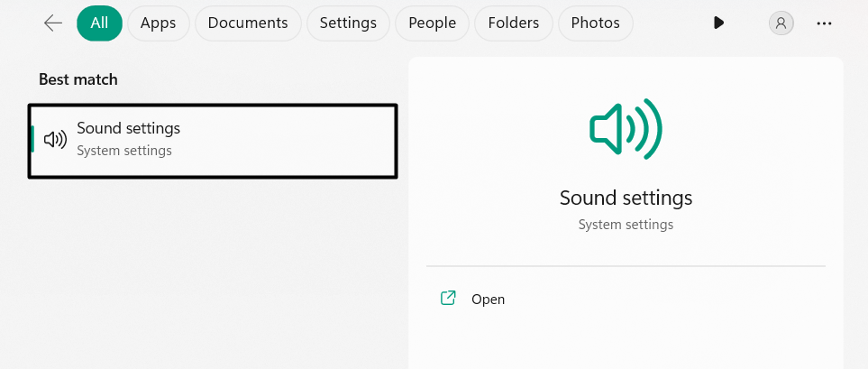The image size is (868, 369).
Task: Switch to the Apps filter
Action: pos(158,23)
